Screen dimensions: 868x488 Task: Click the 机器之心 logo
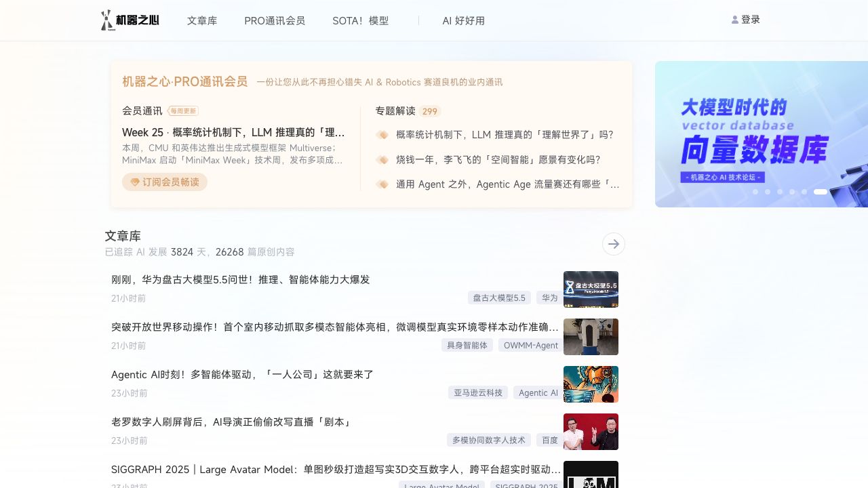[130, 20]
